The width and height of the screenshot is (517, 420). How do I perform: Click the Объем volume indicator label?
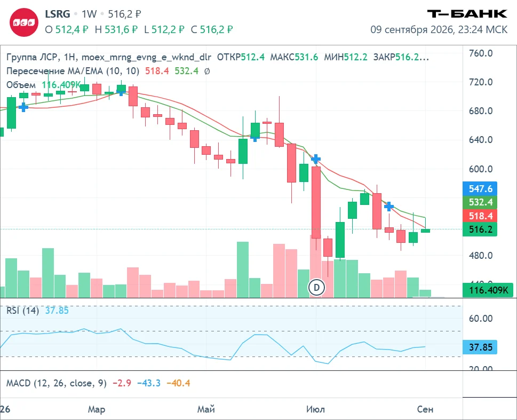[x=21, y=85]
